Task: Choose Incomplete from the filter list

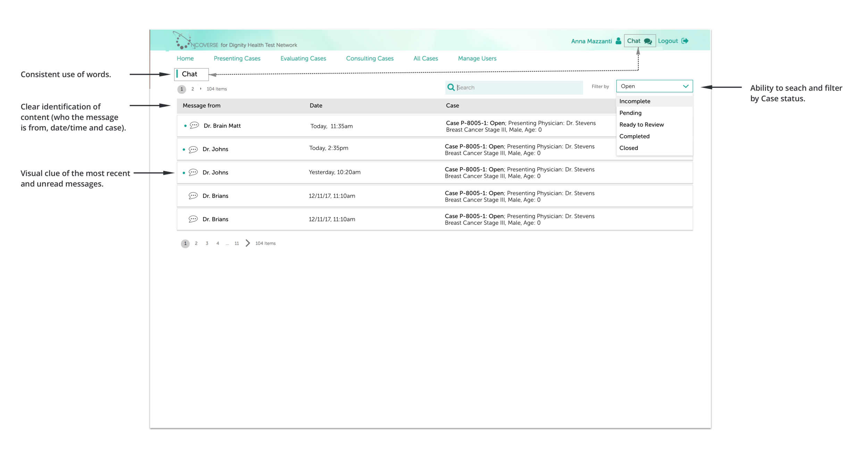Action: [635, 101]
